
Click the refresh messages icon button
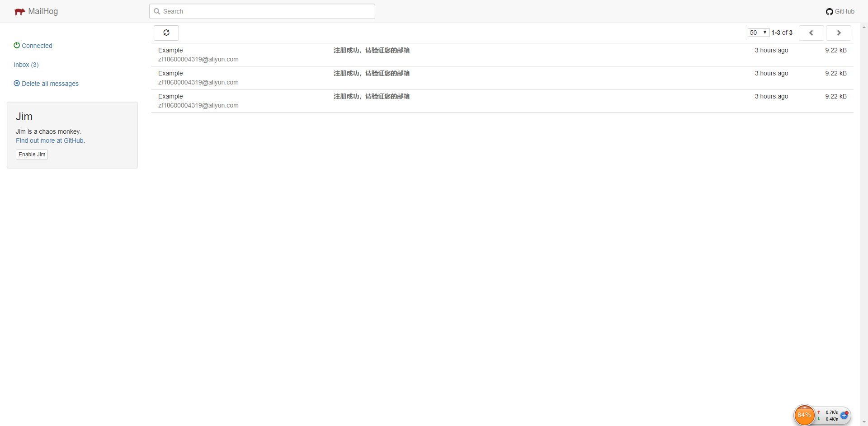tap(166, 33)
